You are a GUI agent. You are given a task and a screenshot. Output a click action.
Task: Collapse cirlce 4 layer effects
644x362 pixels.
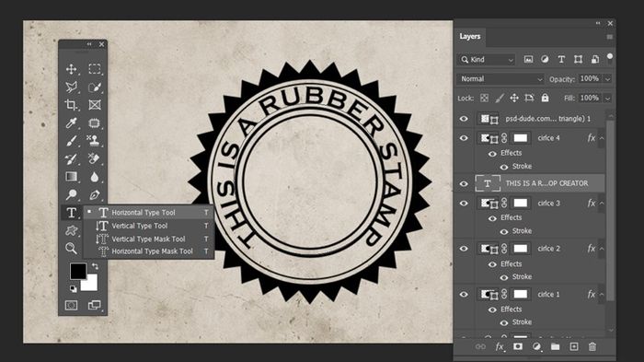point(602,138)
